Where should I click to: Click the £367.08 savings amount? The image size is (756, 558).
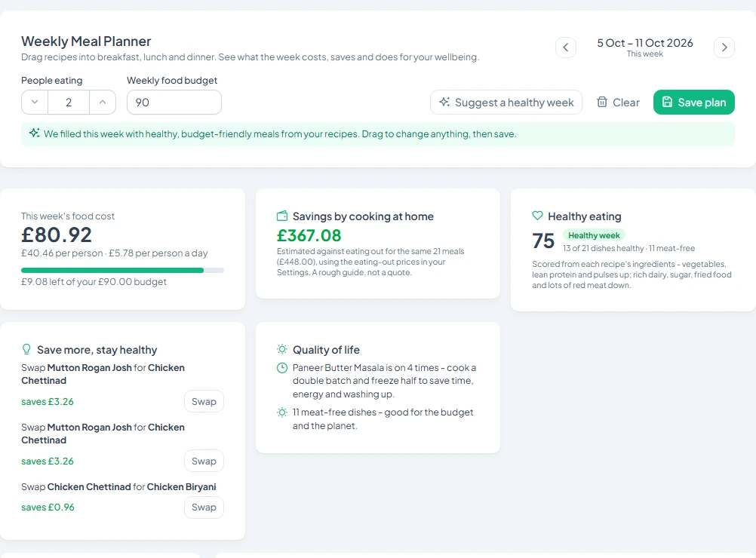coord(309,235)
